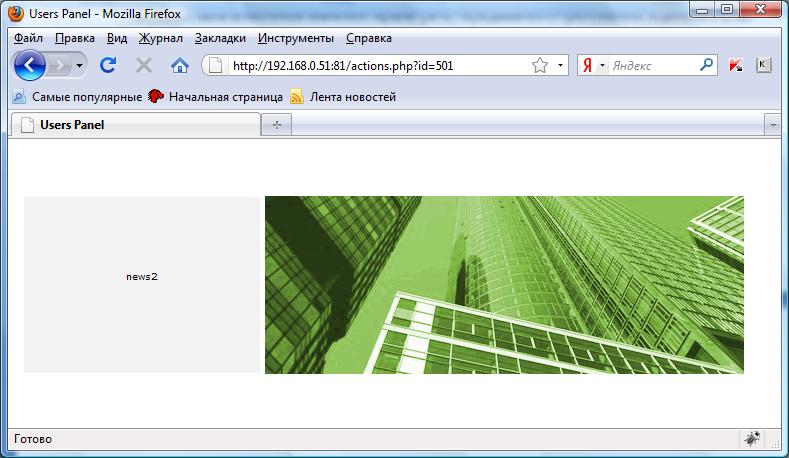Open the Вид menu
Screen dimensions: 789x458
point(117,38)
